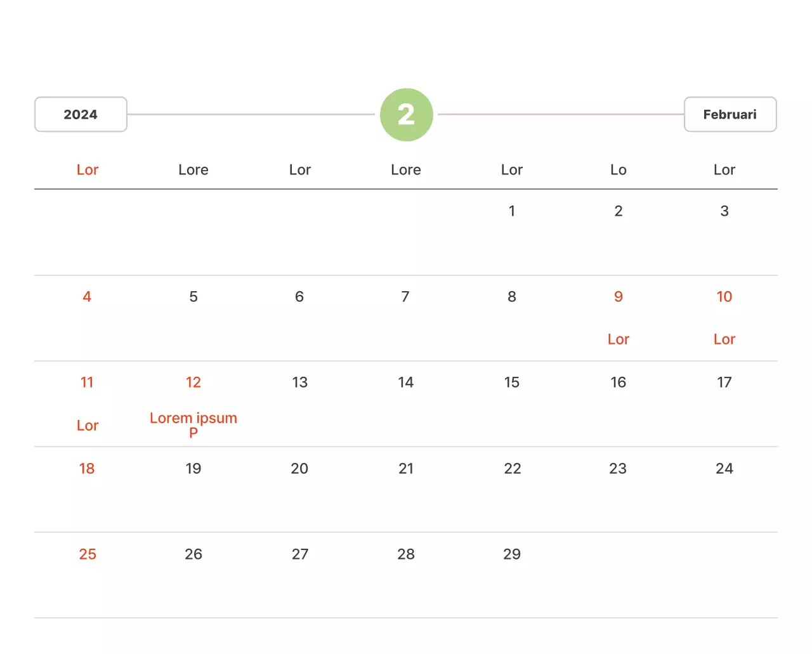Open the event under date 11
This screenshot has height=654, width=812.
click(88, 426)
